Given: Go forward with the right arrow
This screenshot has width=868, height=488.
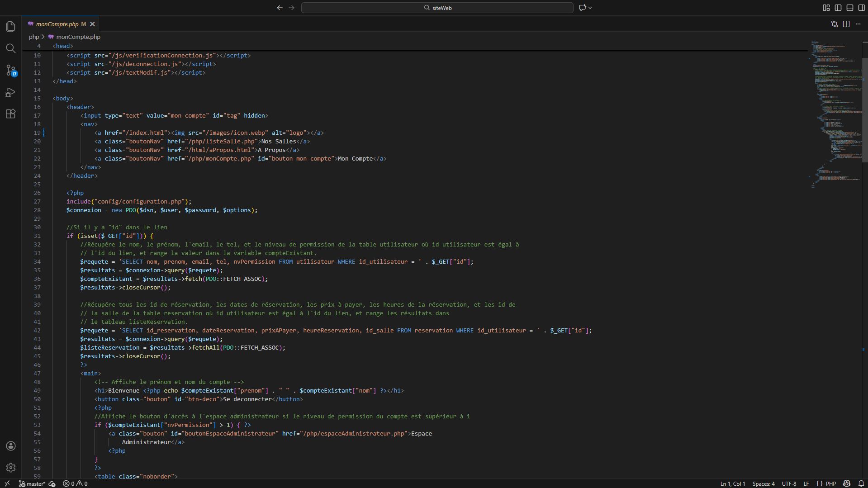Looking at the screenshot, I should 292,8.
